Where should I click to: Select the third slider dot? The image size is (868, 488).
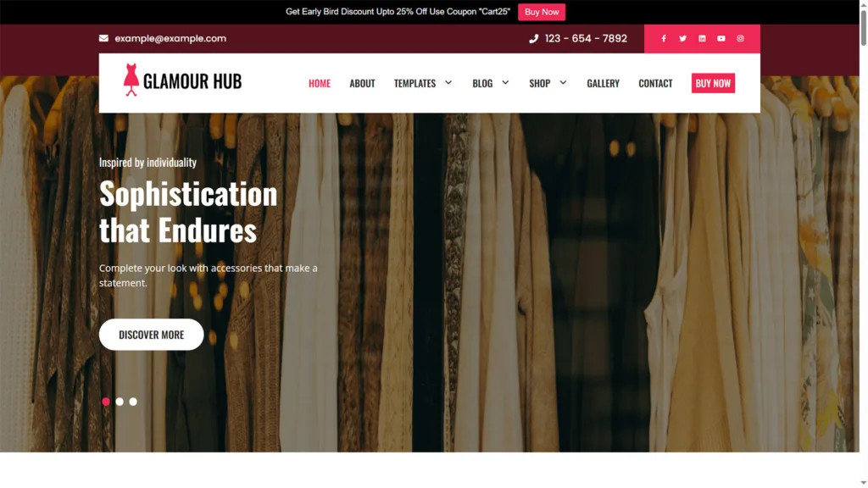click(x=133, y=402)
